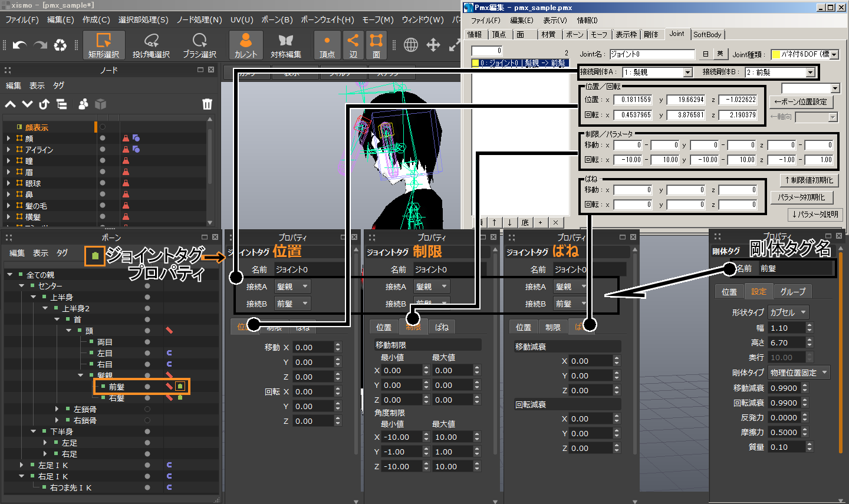Collapse the 髪親 bone tree item
Viewport: 849px width, 504px height.
pos(81,375)
